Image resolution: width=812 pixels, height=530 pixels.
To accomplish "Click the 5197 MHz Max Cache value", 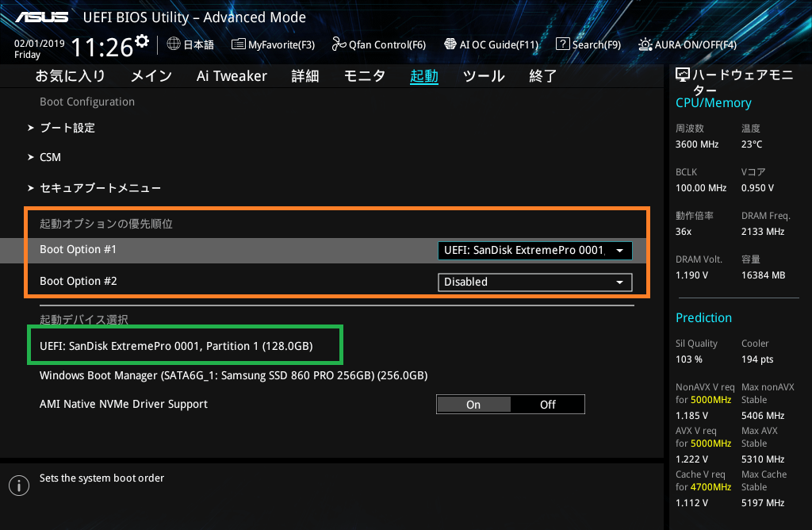I will coord(763,502).
